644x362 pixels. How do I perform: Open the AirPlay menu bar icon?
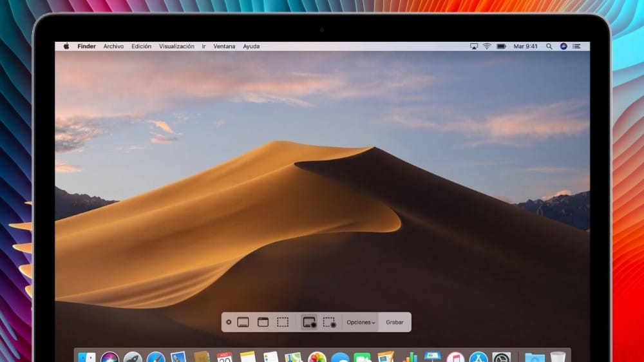pos(474,46)
